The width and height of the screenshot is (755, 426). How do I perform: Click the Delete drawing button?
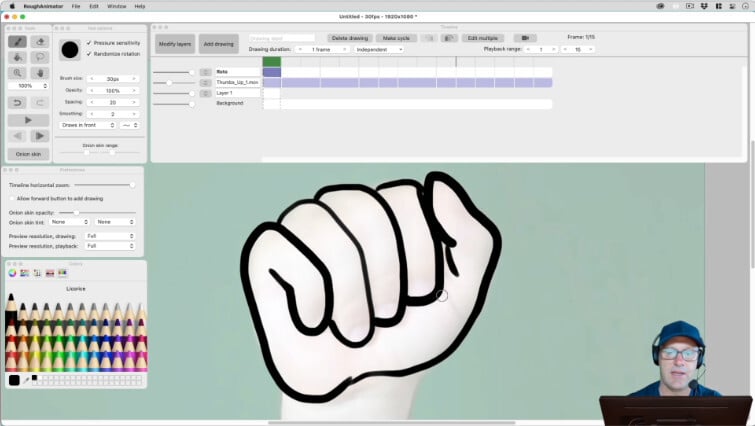pyautogui.click(x=350, y=38)
